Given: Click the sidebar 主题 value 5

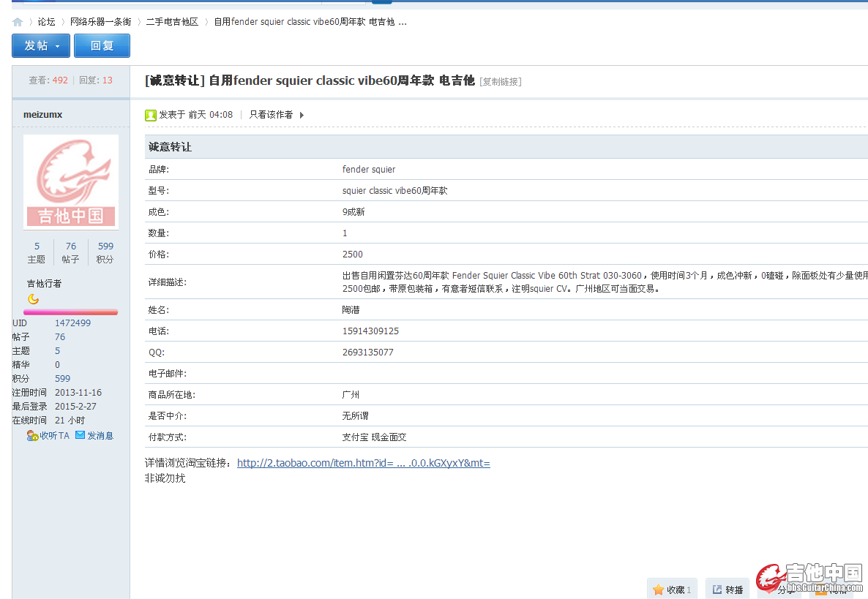Looking at the screenshot, I should click(57, 350).
